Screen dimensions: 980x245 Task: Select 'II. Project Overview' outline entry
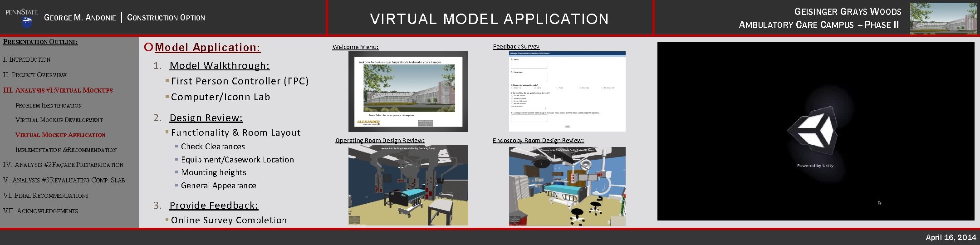[35, 75]
